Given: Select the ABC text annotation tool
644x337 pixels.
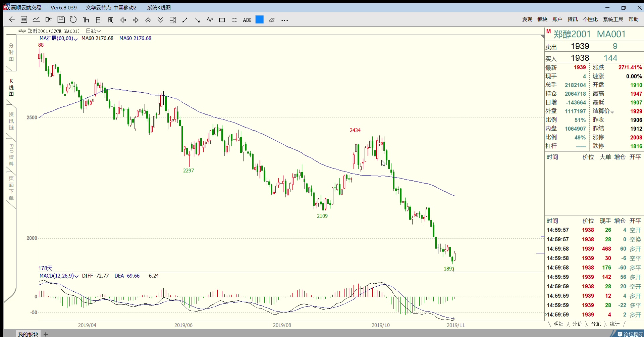Looking at the screenshot, I should (247, 20).
